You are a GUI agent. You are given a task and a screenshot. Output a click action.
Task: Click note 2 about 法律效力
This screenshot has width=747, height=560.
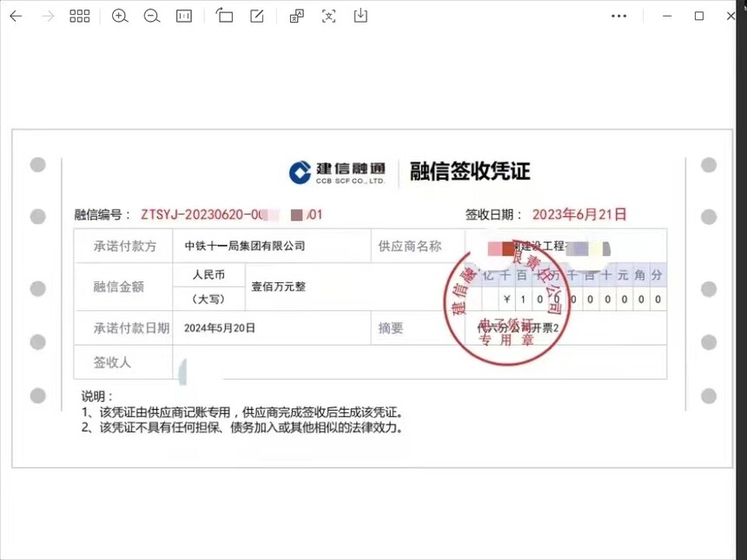click(x=242, y=428)
